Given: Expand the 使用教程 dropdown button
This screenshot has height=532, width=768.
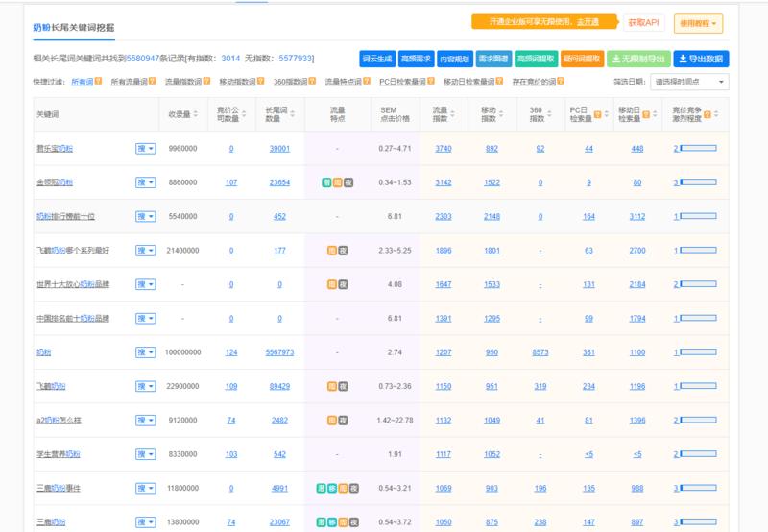Looking at the screenshot, I should (x=699, y=23).
